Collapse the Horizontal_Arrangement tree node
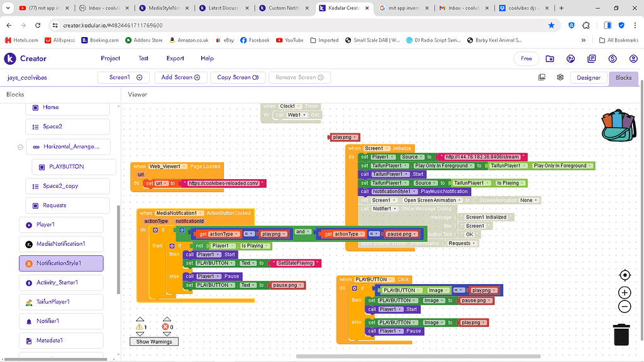644x362 pixels. [20, 147]
